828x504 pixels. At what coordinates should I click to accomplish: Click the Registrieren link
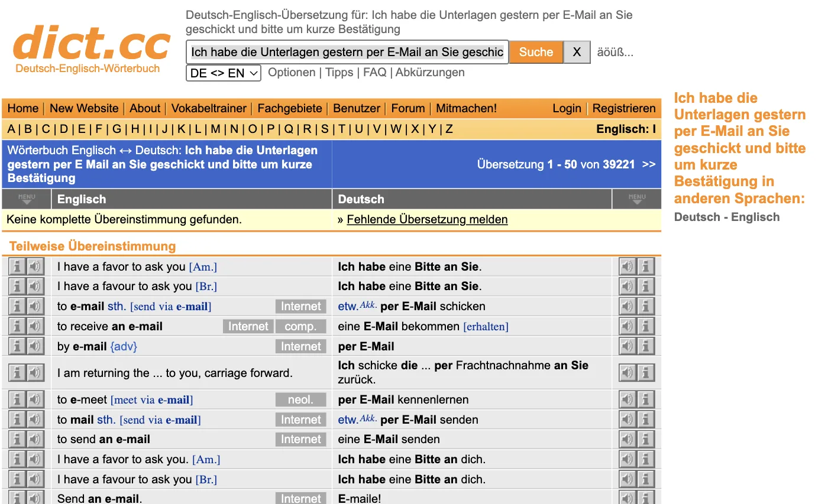pyautogui.click(x=624, y=108)
